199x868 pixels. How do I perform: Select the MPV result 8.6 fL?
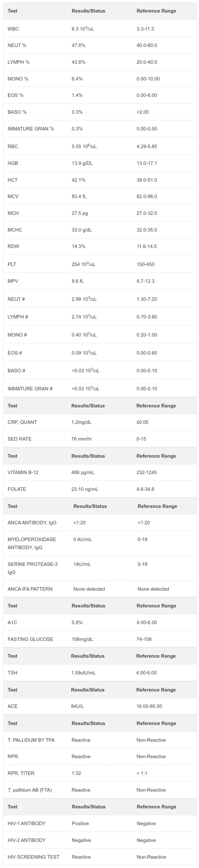coord(78,281)
